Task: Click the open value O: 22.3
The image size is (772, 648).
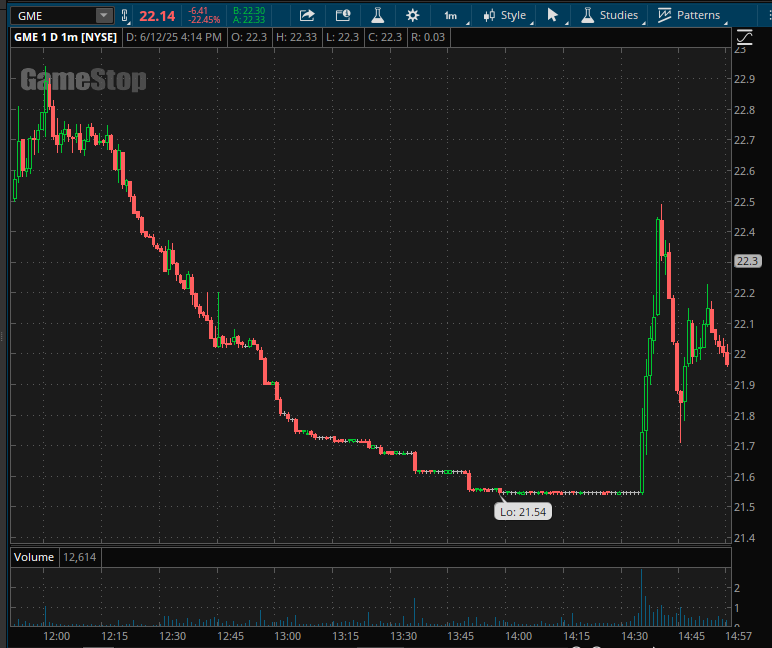Action: 249,37
